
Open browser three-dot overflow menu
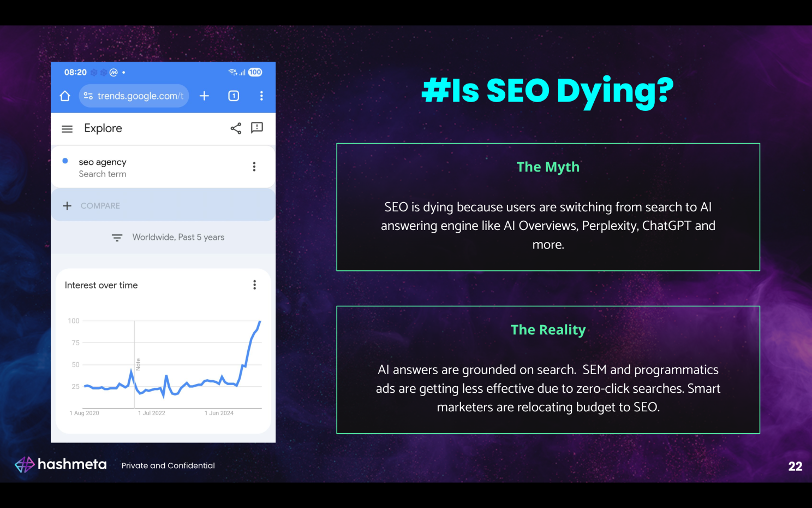click(x=261, y=96)
